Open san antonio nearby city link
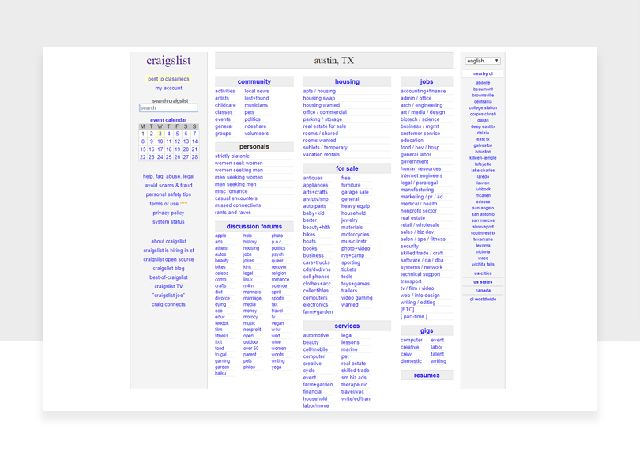Screen dimensions: 640x456 click(x=483, y=214)
